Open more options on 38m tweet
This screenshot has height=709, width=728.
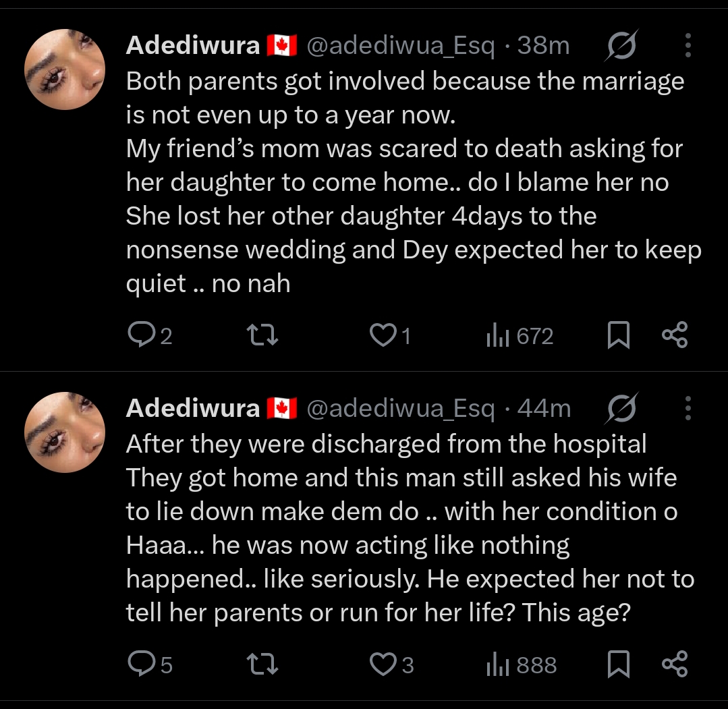[688, 46]
